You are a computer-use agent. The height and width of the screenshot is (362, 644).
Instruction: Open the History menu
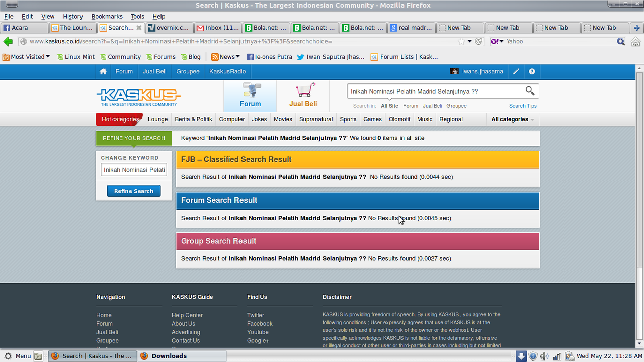click(73, 16)
